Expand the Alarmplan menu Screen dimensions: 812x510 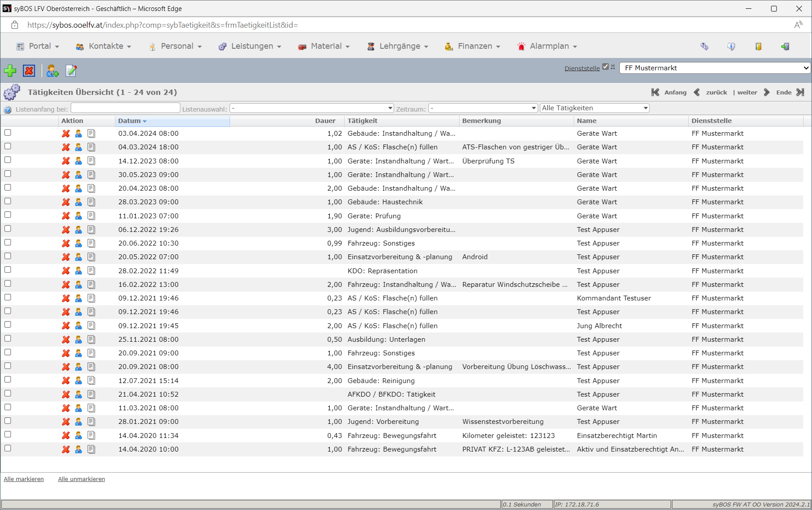547,46
